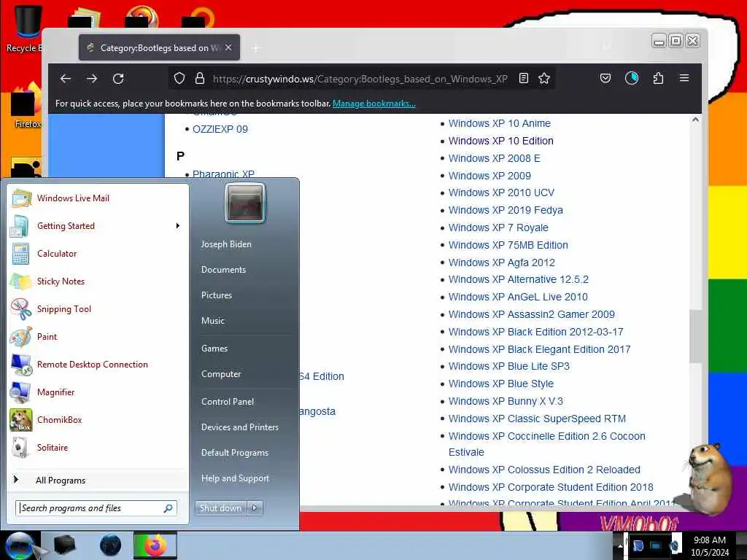Open Documents from Start menu
The width and height of the screenshot is (747, 560).
[x=223, y=270]
